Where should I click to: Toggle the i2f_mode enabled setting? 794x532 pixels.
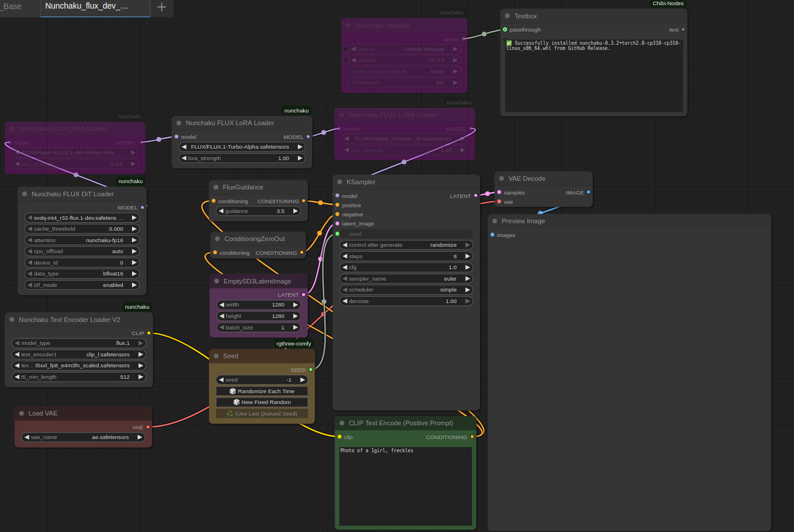click(x=82, y=285)
